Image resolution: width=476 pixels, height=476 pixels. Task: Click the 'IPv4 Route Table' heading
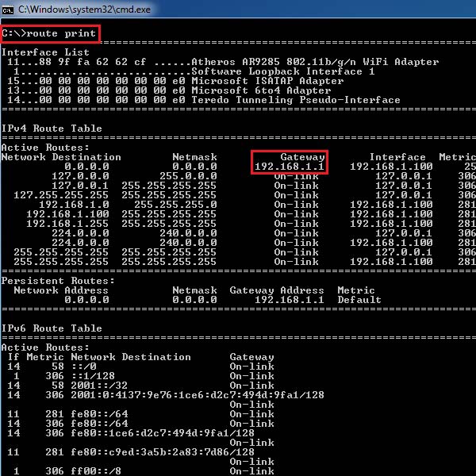(x=52, y=129)
